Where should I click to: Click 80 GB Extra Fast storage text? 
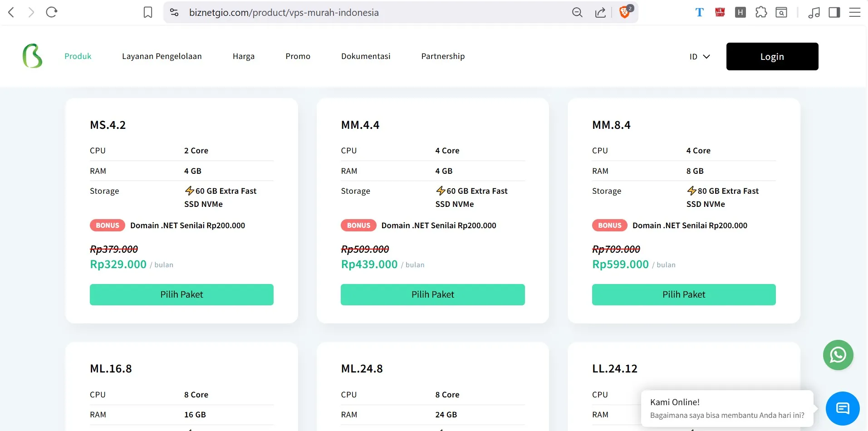click(x=723, y=197)
